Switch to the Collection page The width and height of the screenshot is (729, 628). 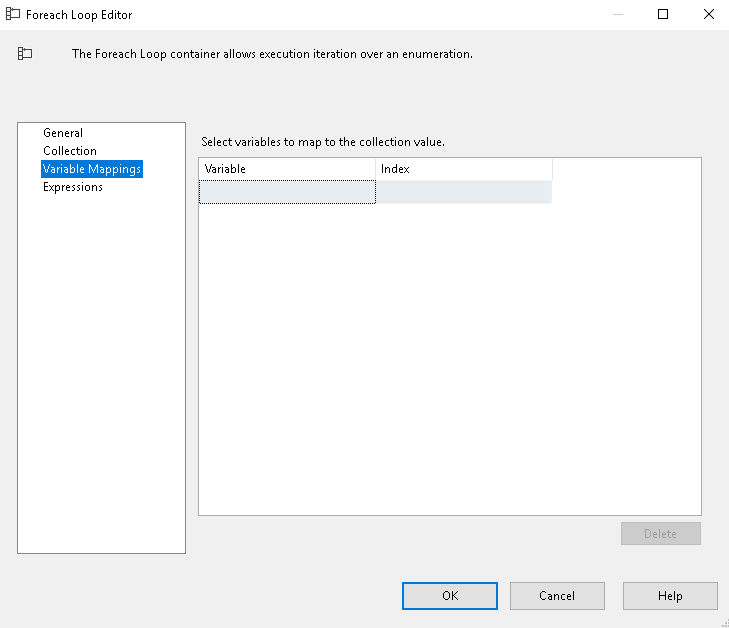[70, 151]
